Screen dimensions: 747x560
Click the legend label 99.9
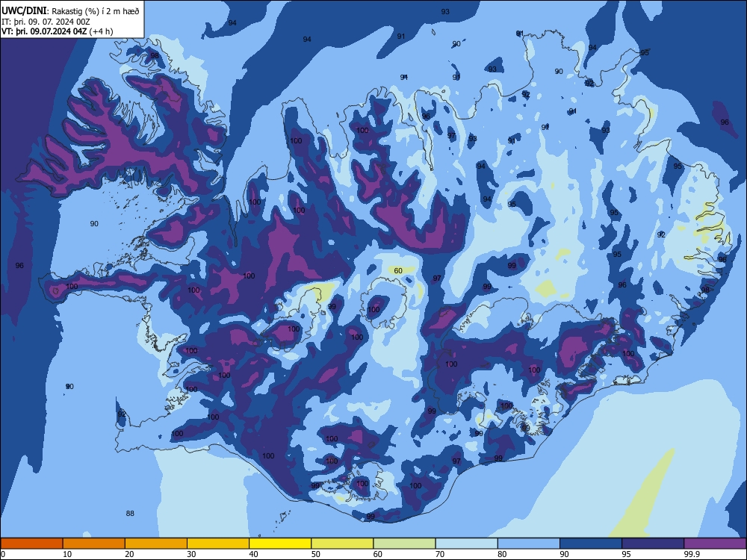[691, 554]
